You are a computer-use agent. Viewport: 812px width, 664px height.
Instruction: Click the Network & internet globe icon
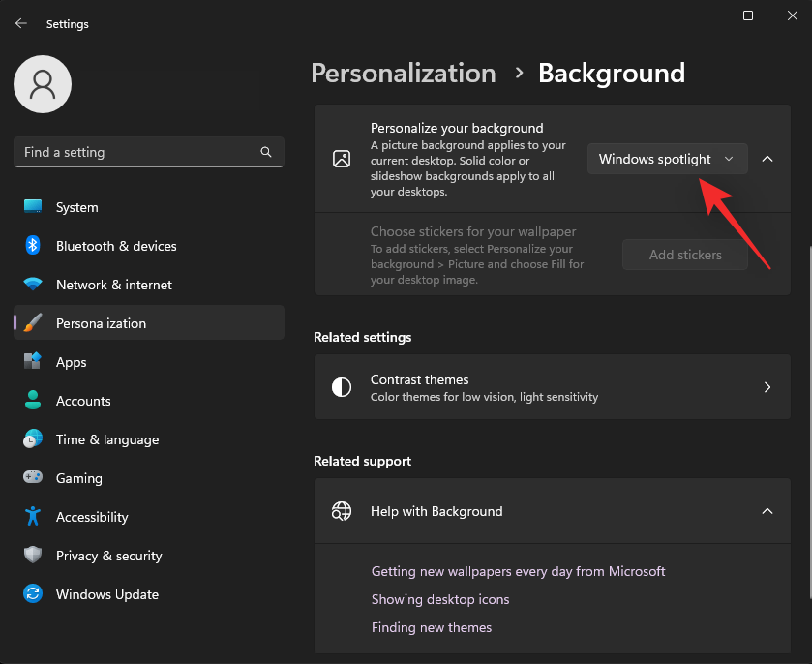[x=32, y=284]
